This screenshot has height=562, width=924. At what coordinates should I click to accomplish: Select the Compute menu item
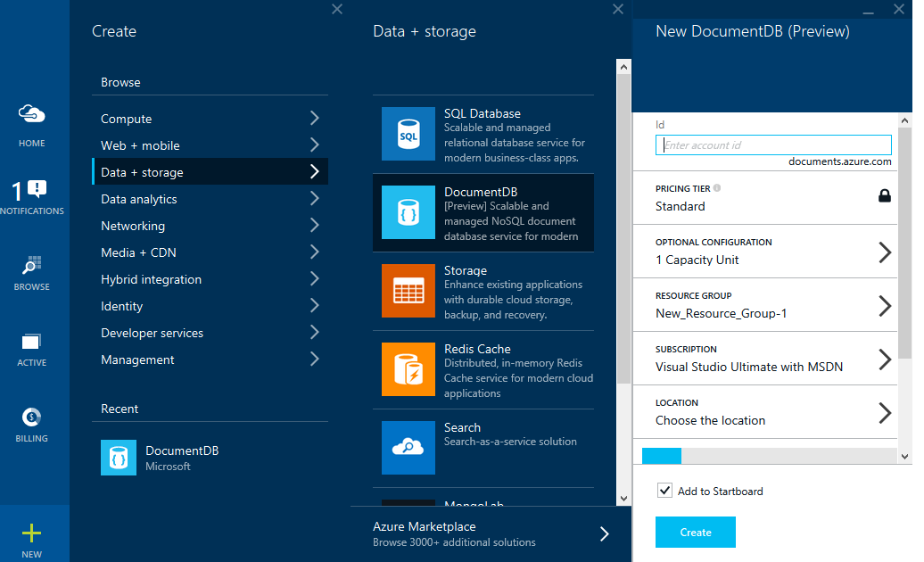[x=210, y=119]
